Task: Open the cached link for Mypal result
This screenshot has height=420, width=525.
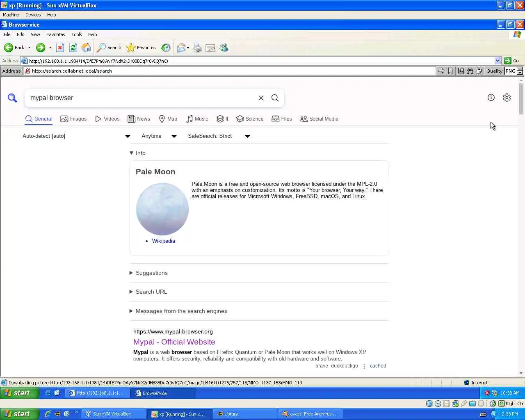Action: [378, 366]
